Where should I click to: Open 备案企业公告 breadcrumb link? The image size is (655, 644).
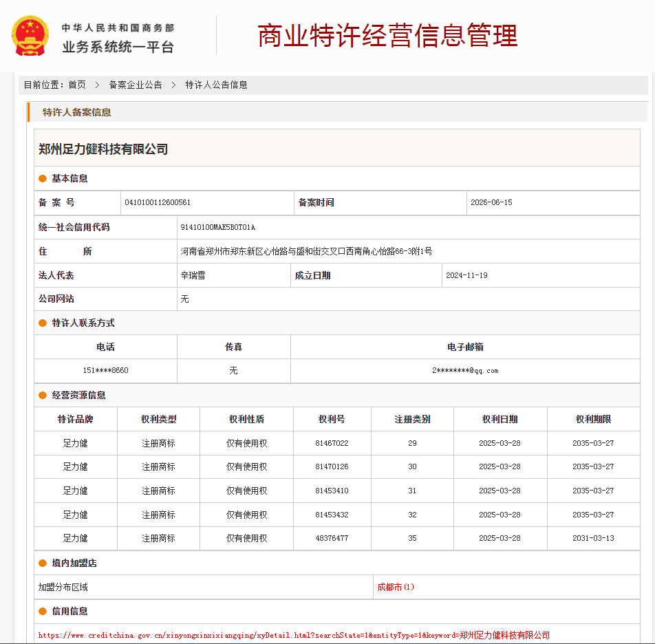click(x=136, y=85)
